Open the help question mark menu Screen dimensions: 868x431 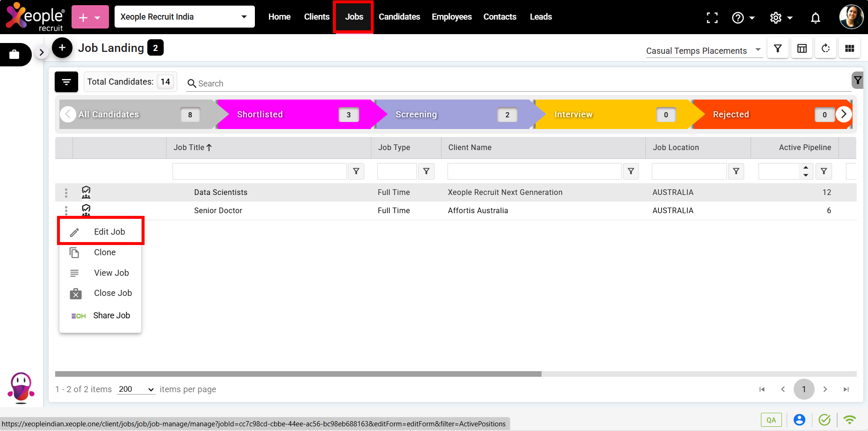(x=743, y=18)
